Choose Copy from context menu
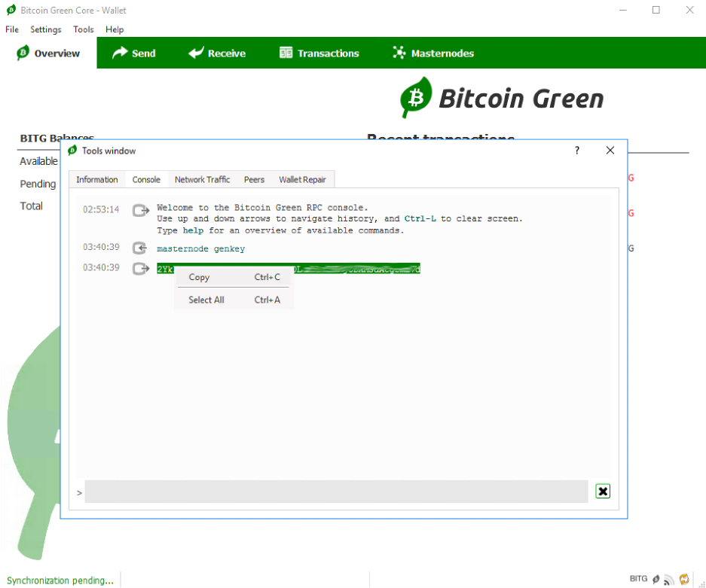706x588 pixels. pos(234,277)
